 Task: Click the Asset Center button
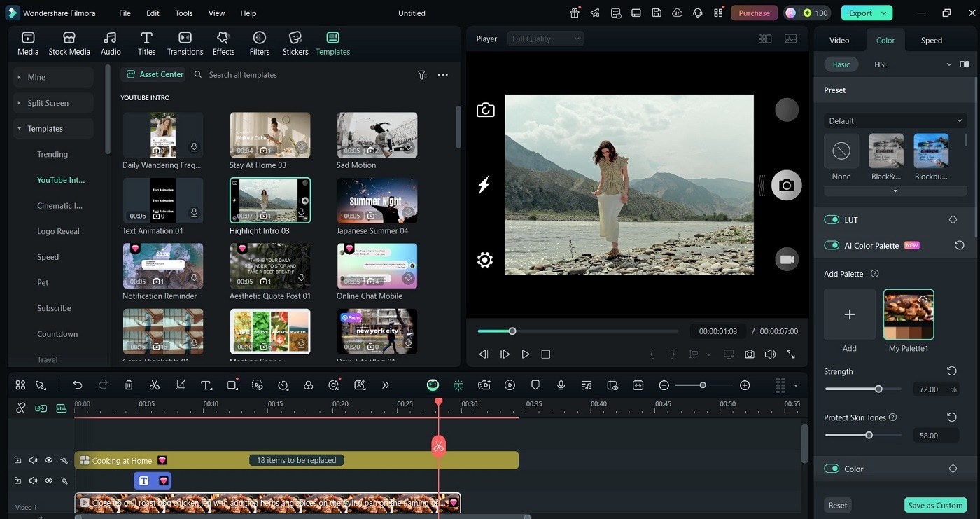coord(154,74)
